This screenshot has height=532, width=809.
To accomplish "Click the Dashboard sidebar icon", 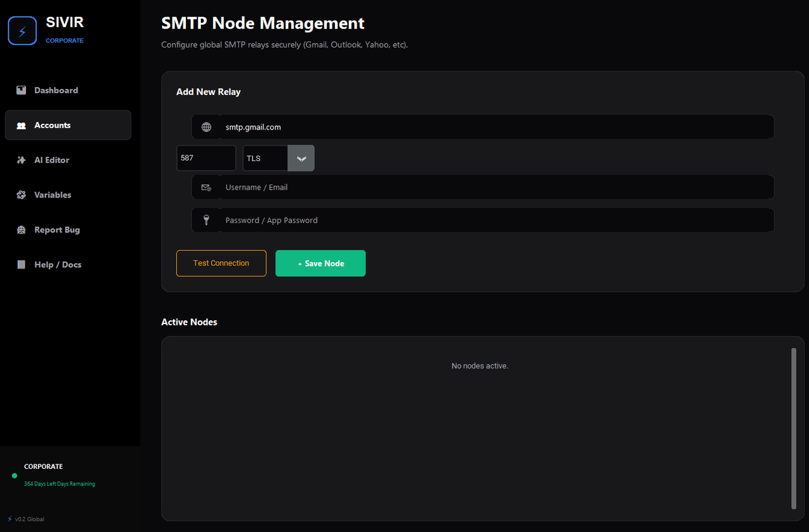I will click(21, 90).
